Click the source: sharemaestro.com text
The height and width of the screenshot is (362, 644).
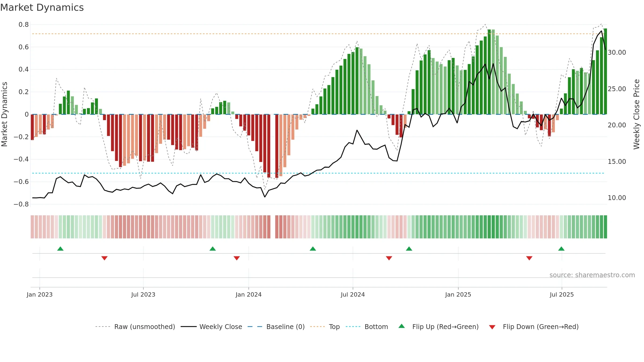coord(592,275)
